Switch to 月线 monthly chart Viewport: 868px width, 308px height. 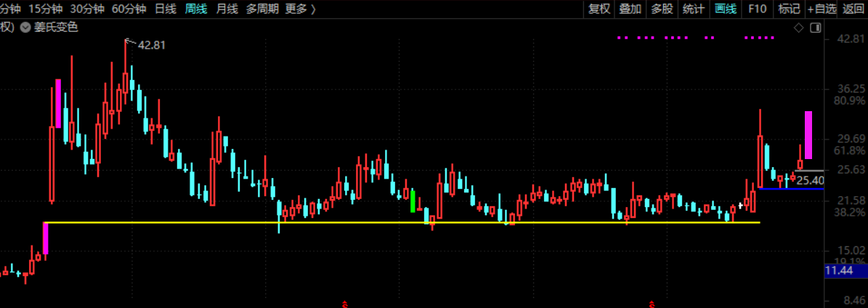point(227,8)
